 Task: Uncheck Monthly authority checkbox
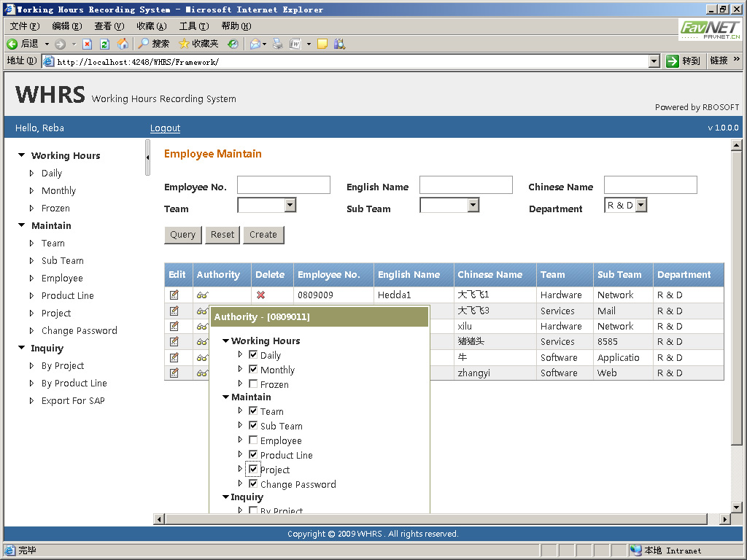tap(253, 370)
